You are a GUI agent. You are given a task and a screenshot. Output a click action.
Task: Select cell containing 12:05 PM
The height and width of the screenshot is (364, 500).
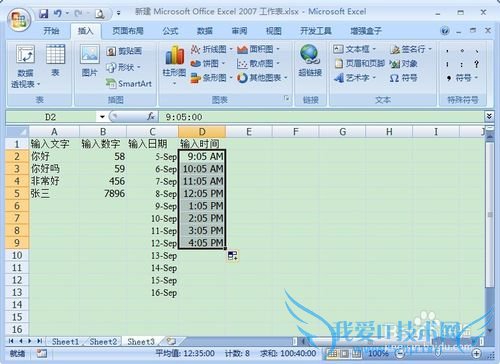coord(202,194)
